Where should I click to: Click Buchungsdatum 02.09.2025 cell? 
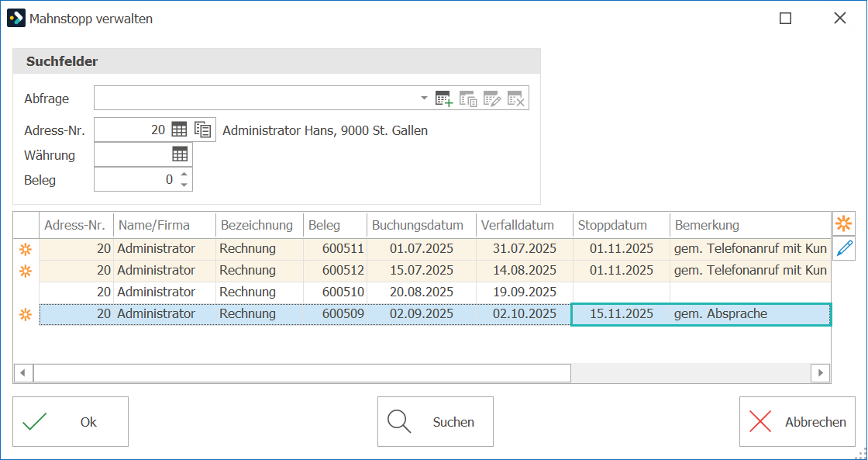(422, 313)
